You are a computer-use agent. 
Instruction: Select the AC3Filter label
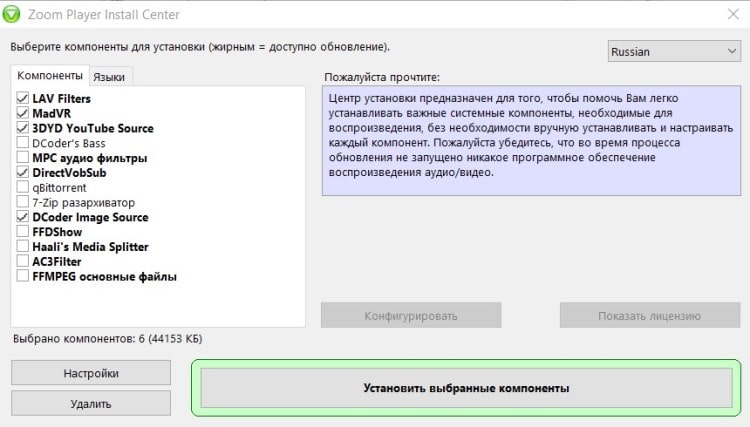[56, 262]
